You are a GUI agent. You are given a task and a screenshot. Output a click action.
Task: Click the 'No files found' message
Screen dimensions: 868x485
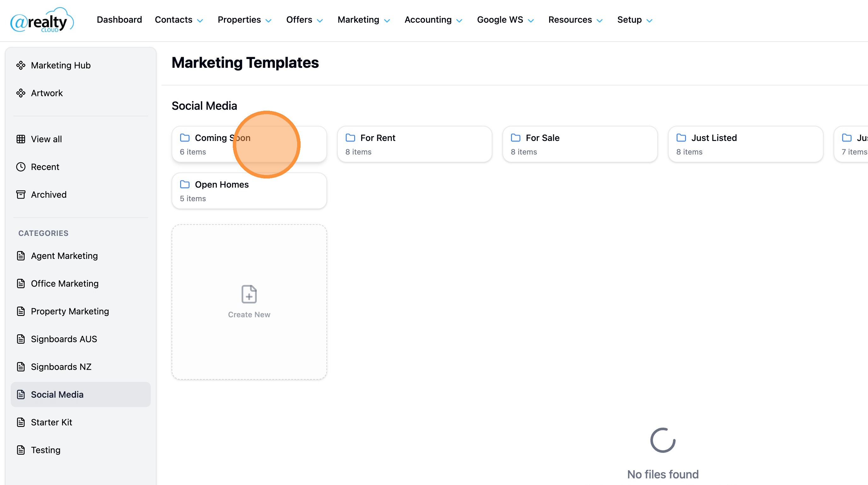point(663,474)
